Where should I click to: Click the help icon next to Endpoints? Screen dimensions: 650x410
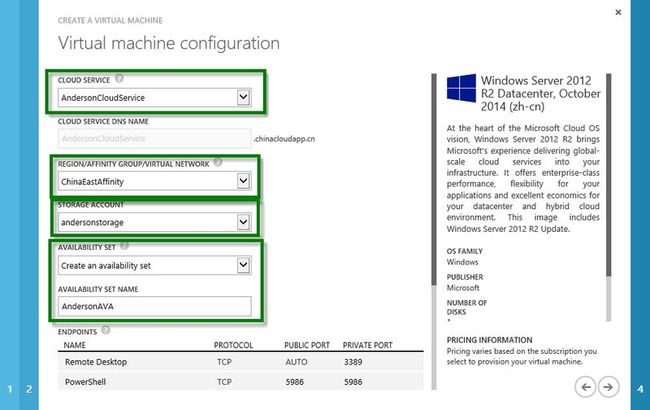106,330
